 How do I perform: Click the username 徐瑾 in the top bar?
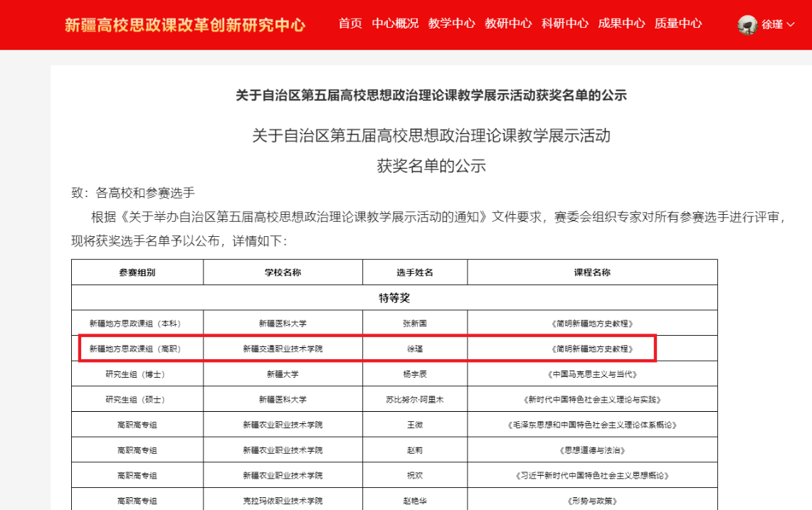pyautogui.click(x=771, y=25)
